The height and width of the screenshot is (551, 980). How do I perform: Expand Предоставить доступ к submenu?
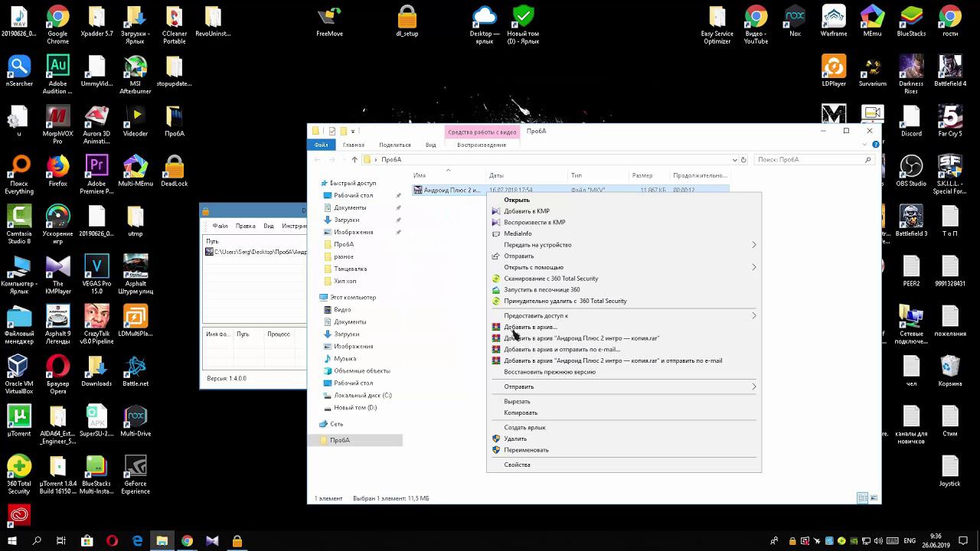coord(624,315)
